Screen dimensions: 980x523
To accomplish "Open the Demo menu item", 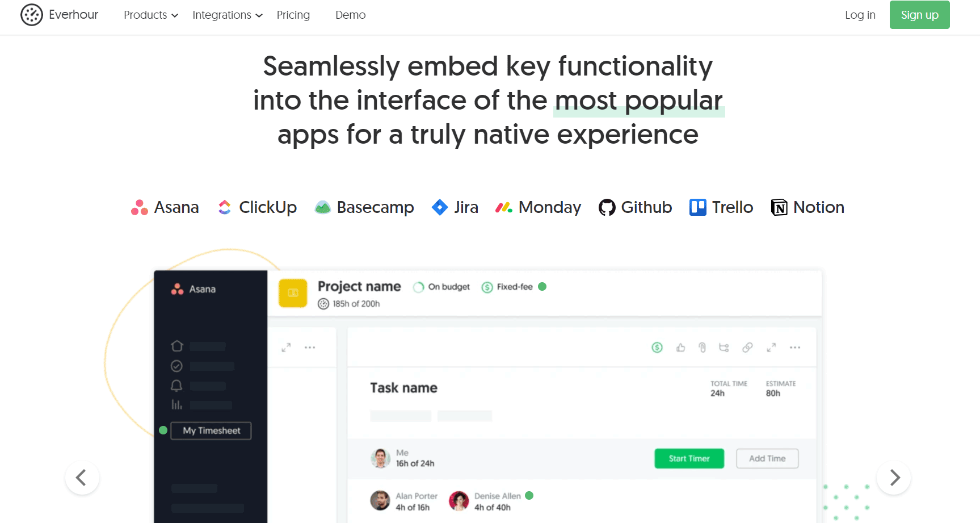I will pos(351,15).
